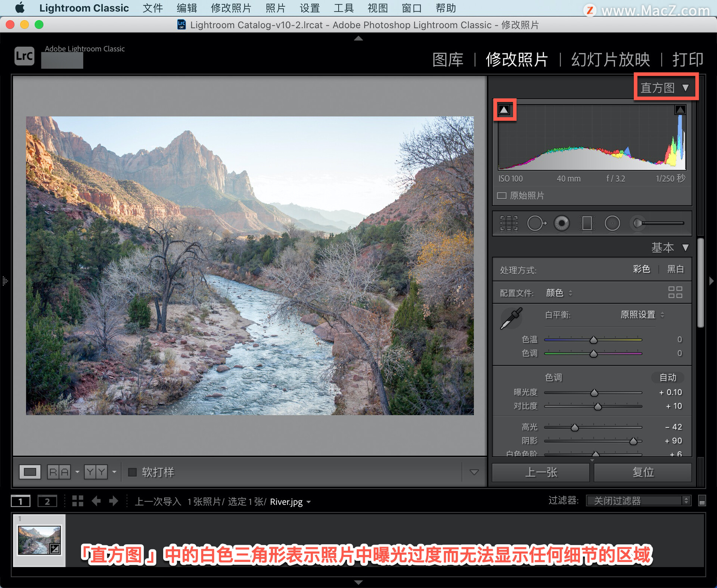Screen dimensions: 717x588
Task: Click the 阴影 shadows slider handle
Action: [x=633, y=441]
